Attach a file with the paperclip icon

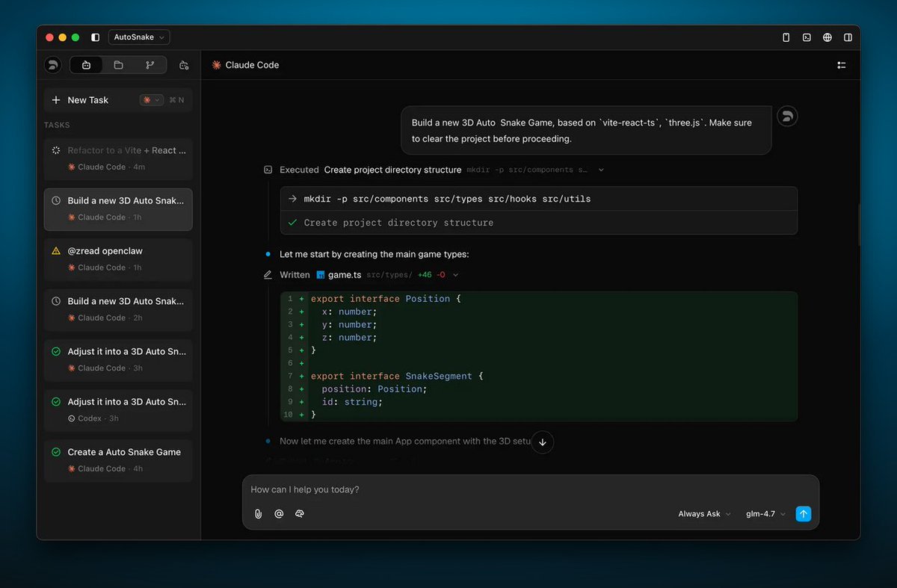coord(259,514)
